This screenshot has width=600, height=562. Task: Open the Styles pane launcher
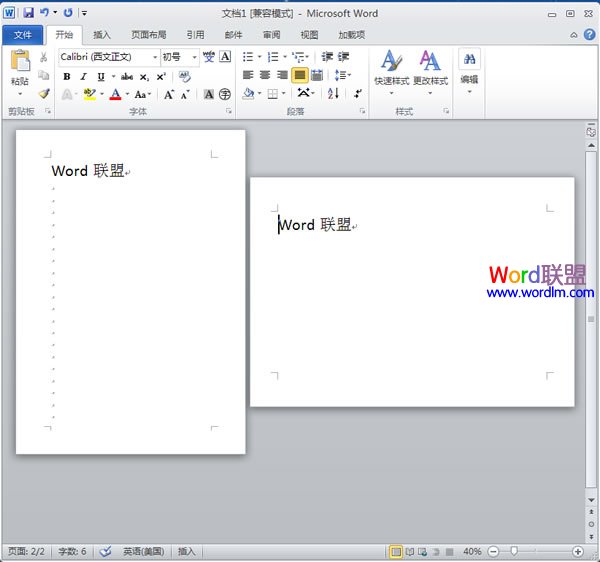point(446,111)
